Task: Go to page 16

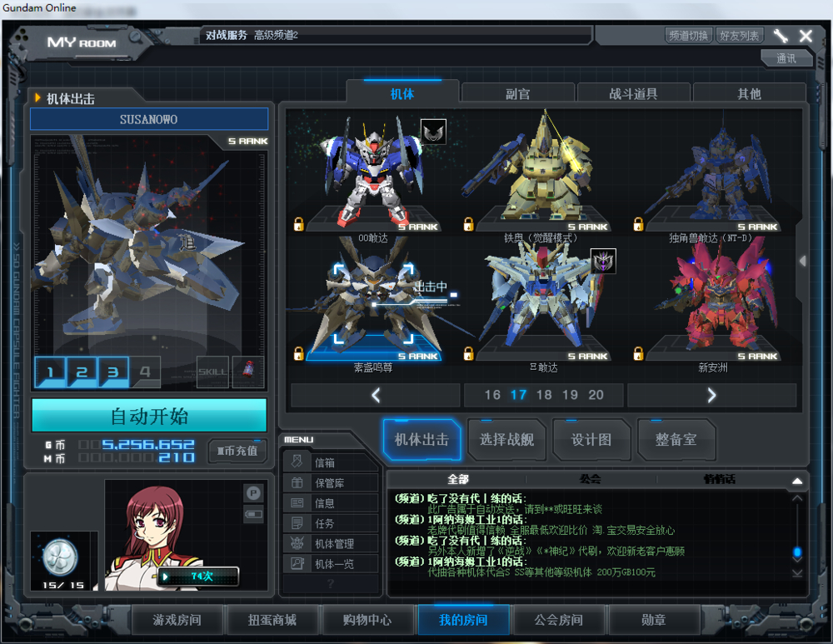Action: [x=492, y=395]
